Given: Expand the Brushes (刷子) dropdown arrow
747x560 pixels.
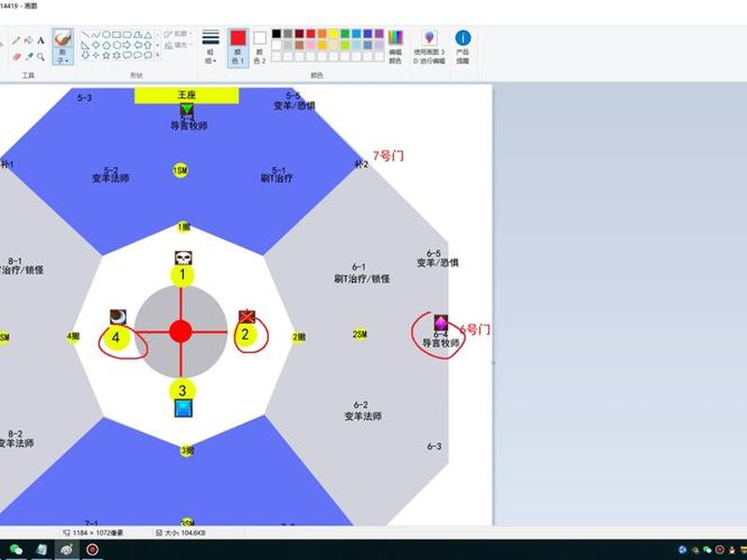Looking at the screenshot, I should (x=66, y=61).
